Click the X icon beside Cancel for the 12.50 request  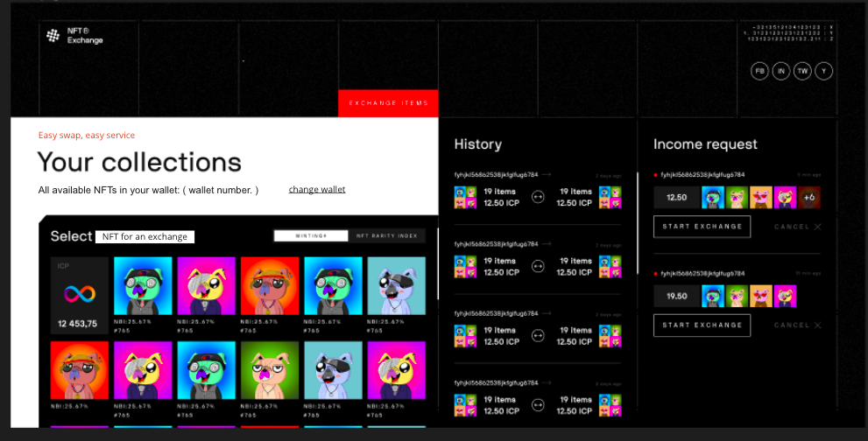(x=817, y=227)
